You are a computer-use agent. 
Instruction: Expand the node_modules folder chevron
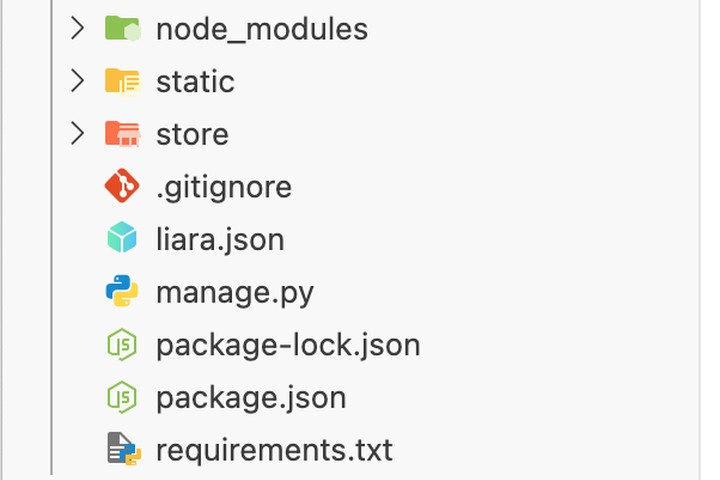77,29
